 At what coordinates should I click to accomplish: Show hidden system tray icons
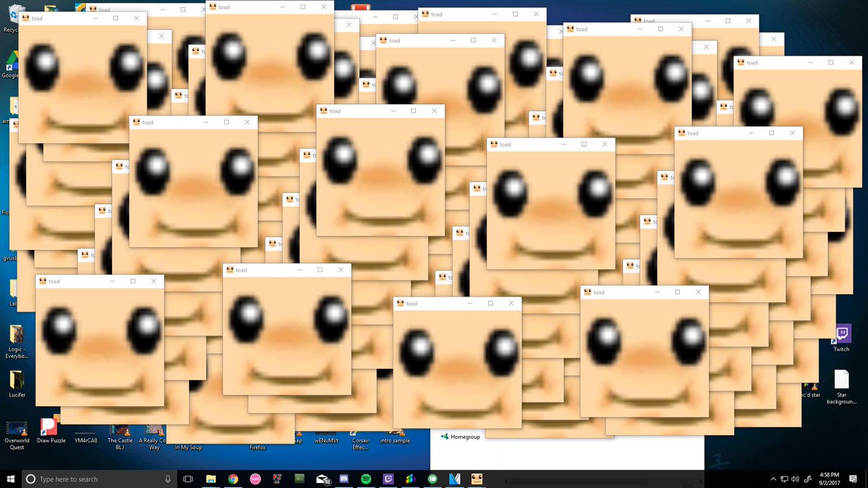pos(773,479)
